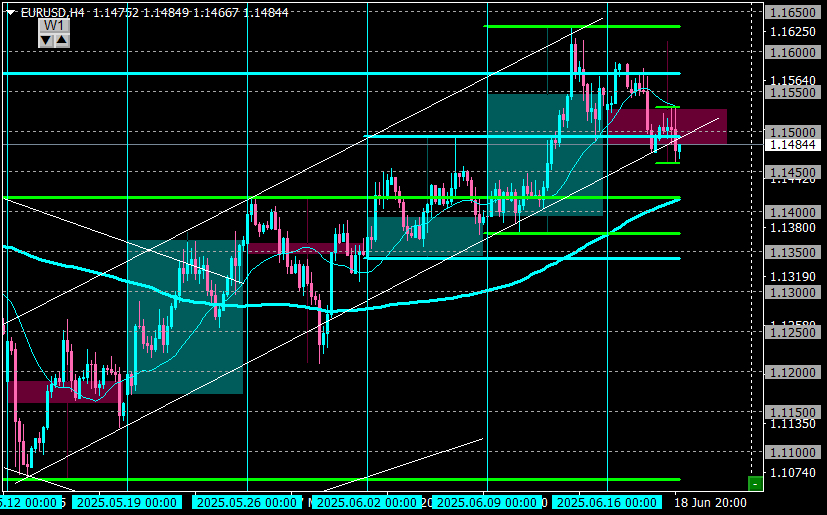
Task: Click the 1.11350 price scale value
Action: coord(793,424)
